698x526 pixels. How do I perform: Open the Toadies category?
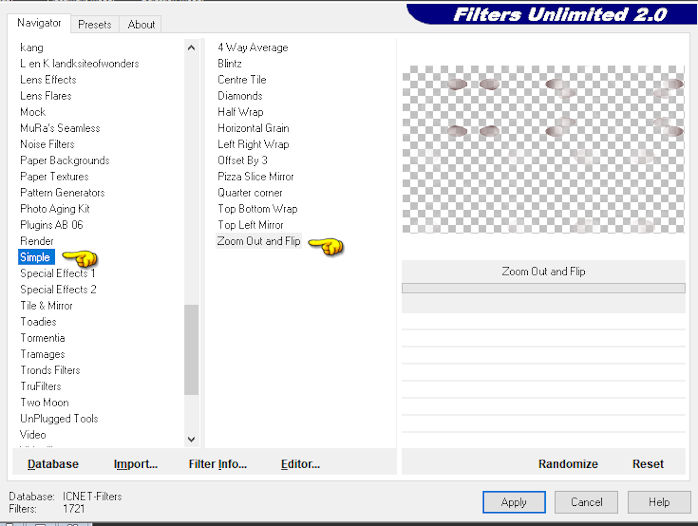click(38, 322)
